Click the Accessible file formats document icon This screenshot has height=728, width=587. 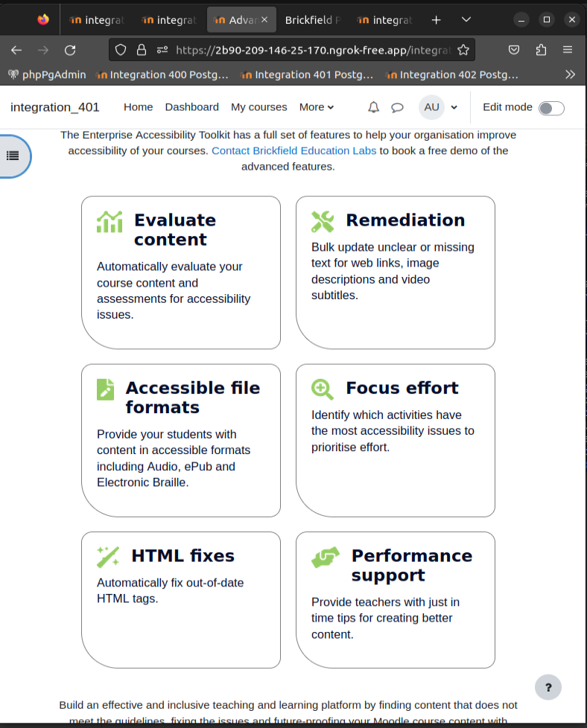pos(106,389)
